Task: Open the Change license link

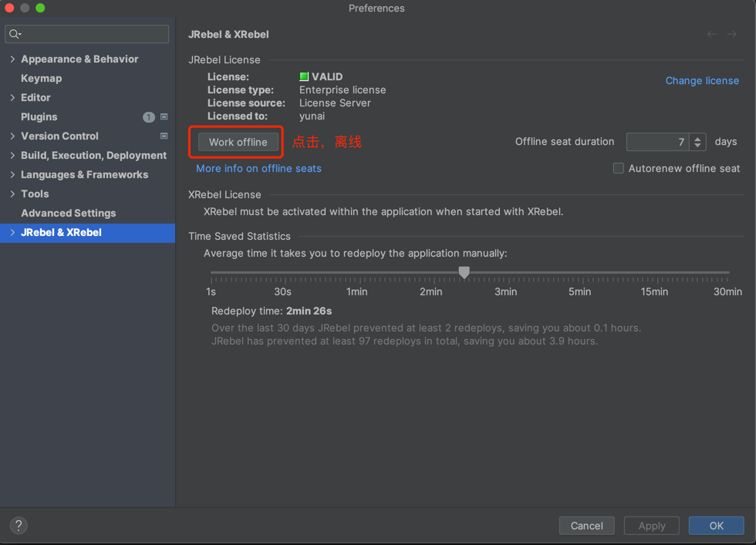Action: tap(702, 80)
